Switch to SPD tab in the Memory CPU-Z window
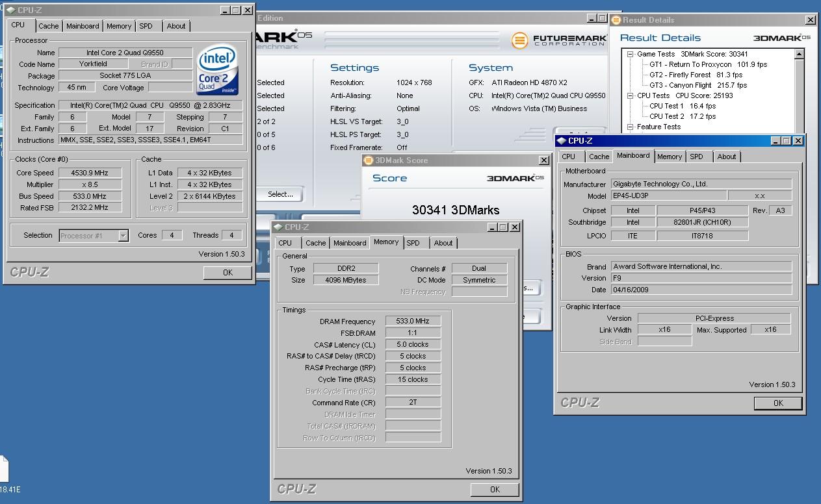 413,243
